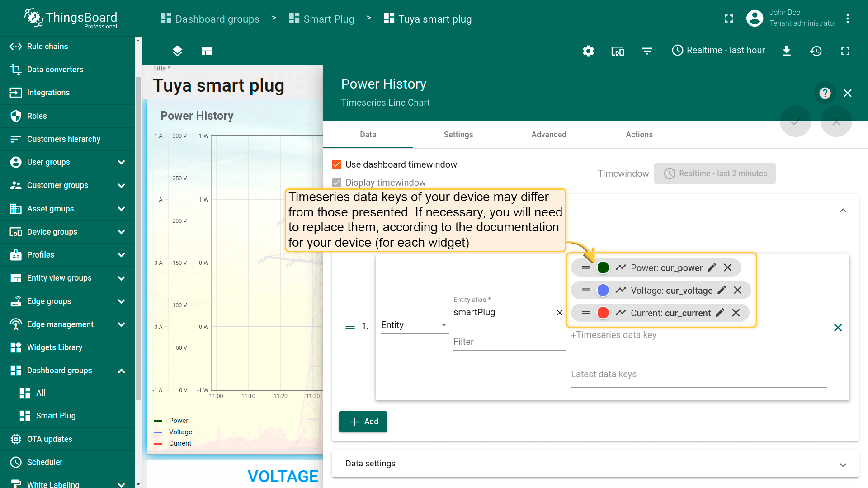This screenshot has width=868, height=488.
Task: Expand the Data settings section
Action: pyautogui.click(x=843, y=465)
